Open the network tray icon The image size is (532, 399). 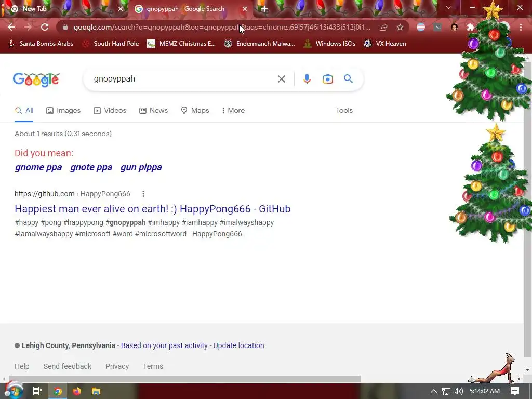[446, 391]
